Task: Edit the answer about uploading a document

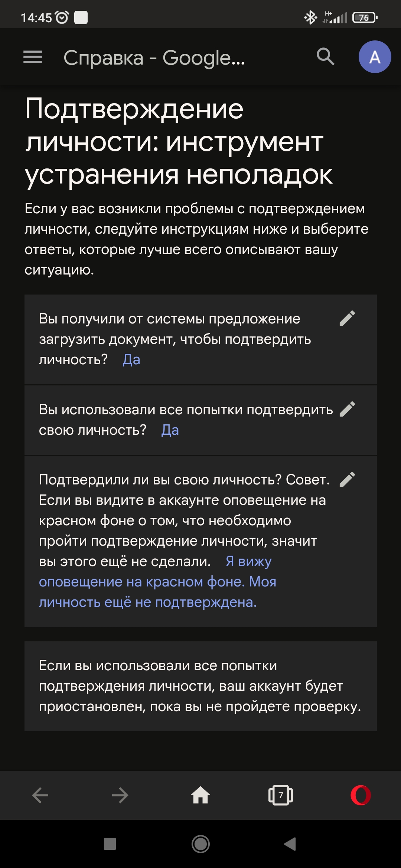Action: click(348, 318)
